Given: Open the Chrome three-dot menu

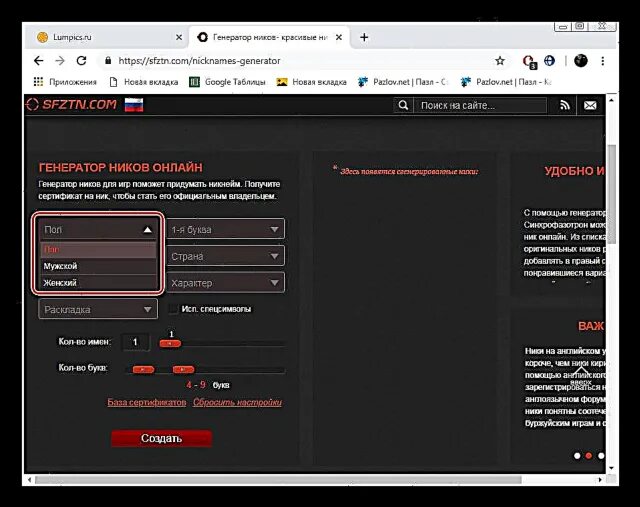Looking at the screenshot, I should point(602,61).
